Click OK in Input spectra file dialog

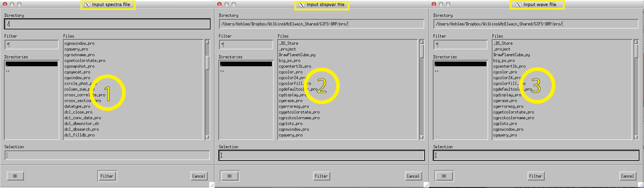pos(15,176)
